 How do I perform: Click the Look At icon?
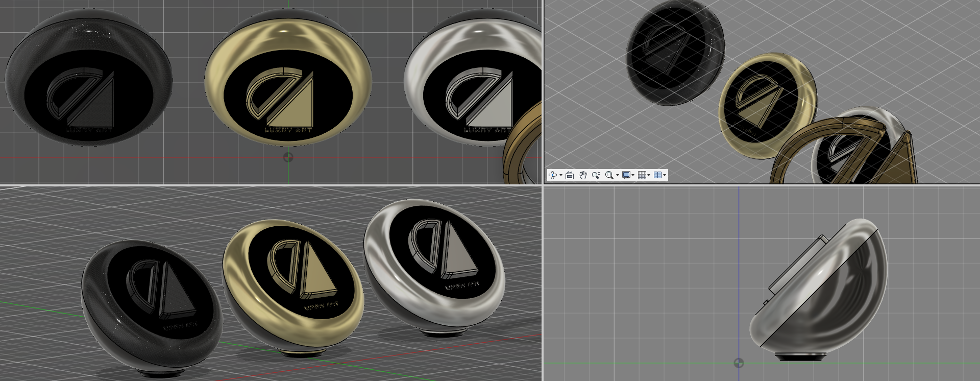[570, 175]
